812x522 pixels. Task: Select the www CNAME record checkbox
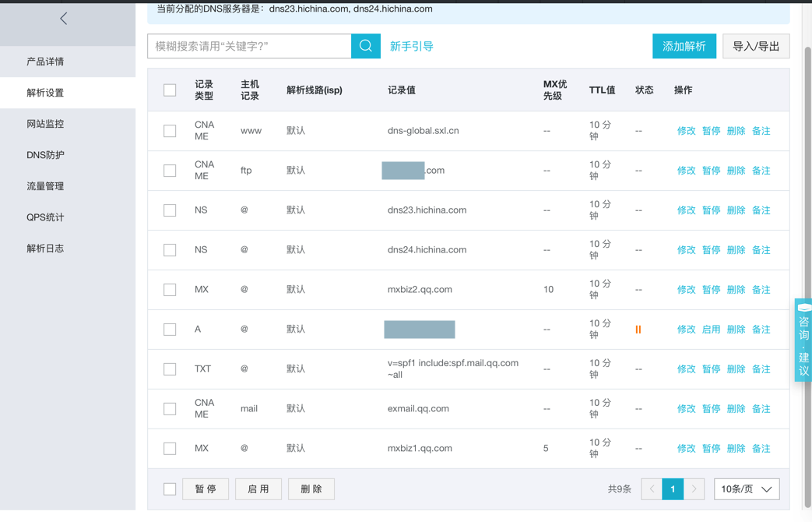tap(170, 131)
